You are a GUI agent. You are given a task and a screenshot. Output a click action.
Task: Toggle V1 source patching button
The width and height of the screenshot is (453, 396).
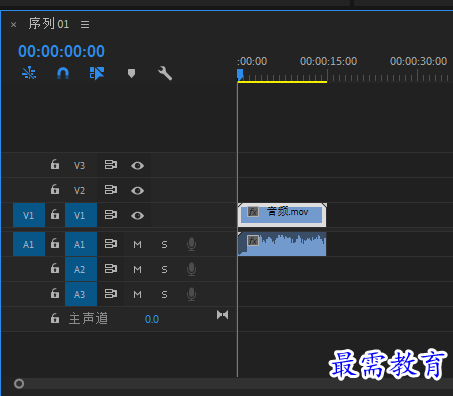pyautogui.click(x=29, y=215)
